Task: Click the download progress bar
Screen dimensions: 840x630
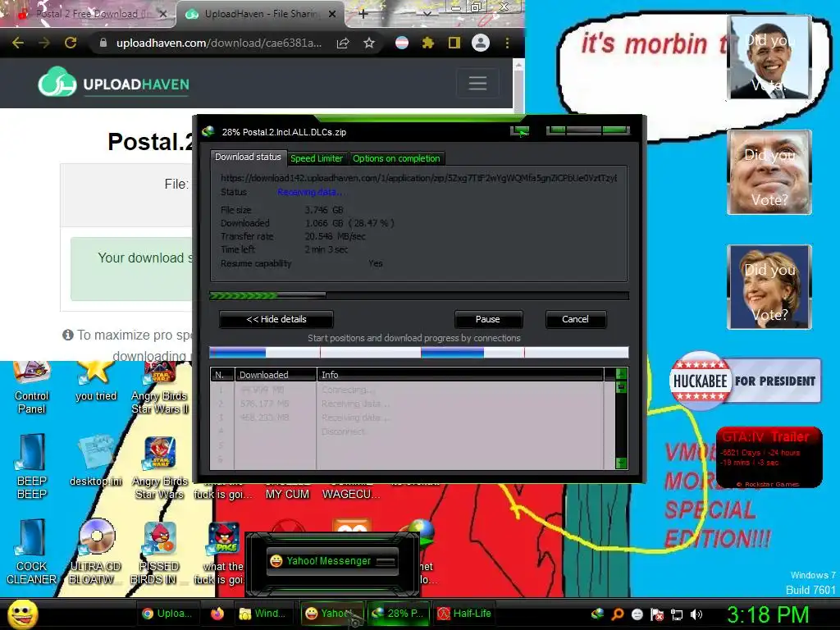Action: click(x=419, y=295)
